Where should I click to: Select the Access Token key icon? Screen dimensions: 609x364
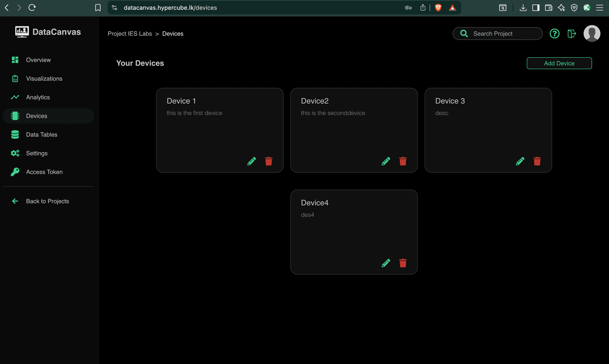[15, 172]
